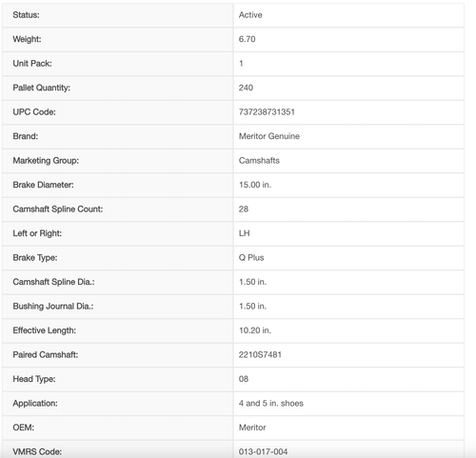The image size is (476, 458).
Task: Click the Bushing Journal Dia. label
Action: point(53,307)
